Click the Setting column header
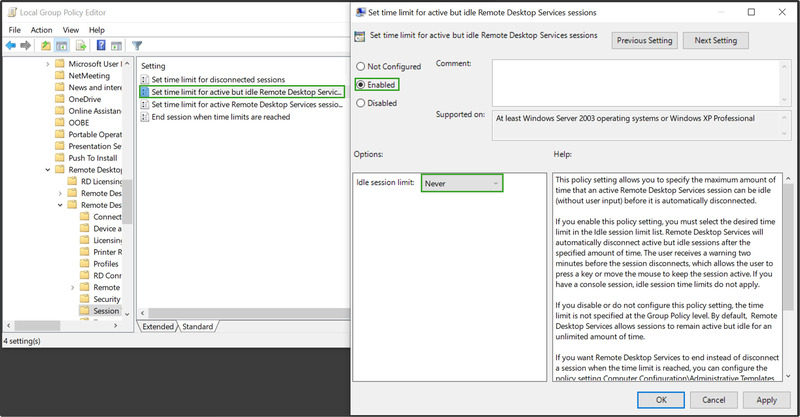This screenshot has width=800, height=417. point(153,66)
